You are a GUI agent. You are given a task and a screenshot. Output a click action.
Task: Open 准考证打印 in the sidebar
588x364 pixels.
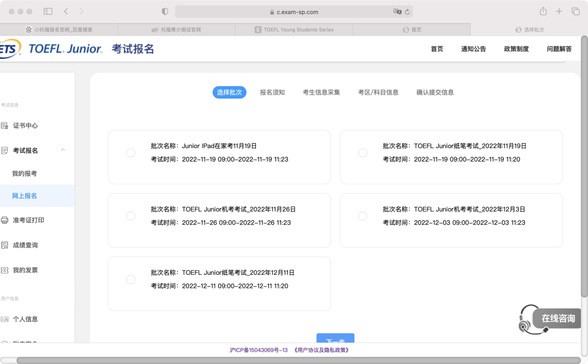pos(28,220)
